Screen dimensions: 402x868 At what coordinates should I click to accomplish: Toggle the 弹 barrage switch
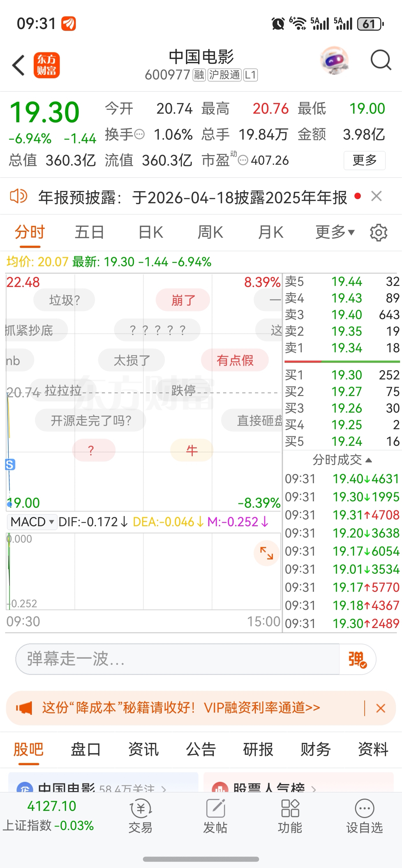pos(357,659)
